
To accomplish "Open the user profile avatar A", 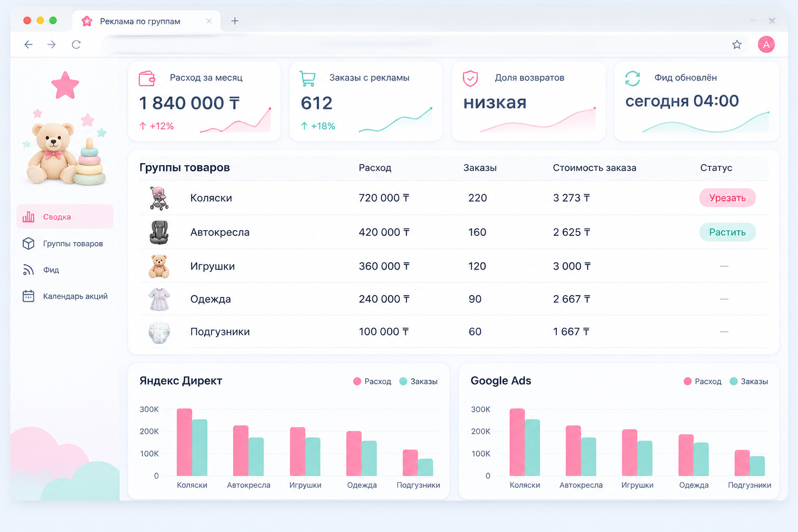I will coord(766,45).
